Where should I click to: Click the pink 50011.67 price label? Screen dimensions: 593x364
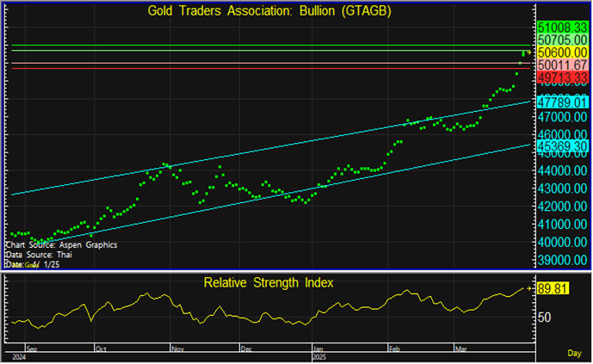(561, 65)
